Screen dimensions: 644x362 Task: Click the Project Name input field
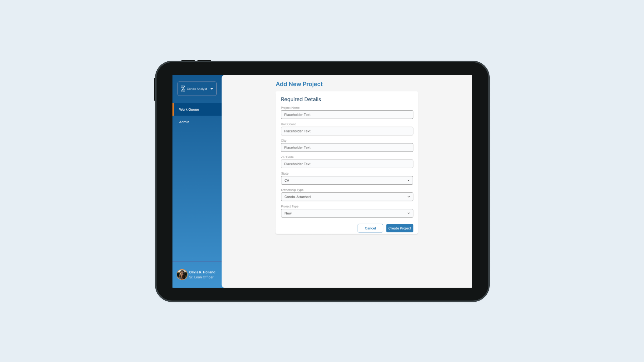coord(347,115)
